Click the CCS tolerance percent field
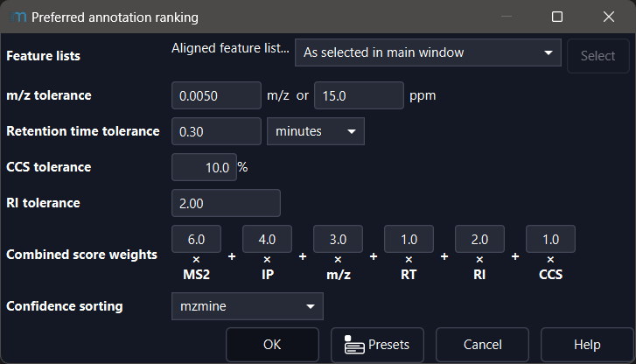Image resolution: width=636 pixels, height=364 pixels. click(x=204, y=167)
